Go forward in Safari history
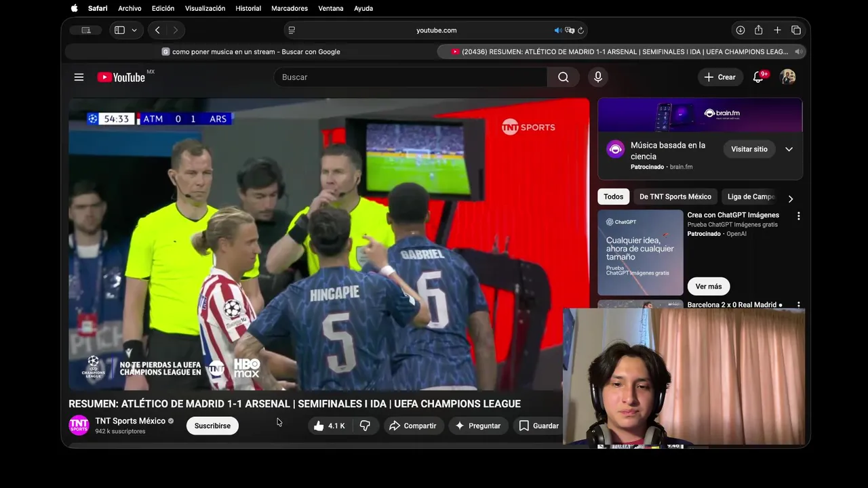 (x=175, y=30)
